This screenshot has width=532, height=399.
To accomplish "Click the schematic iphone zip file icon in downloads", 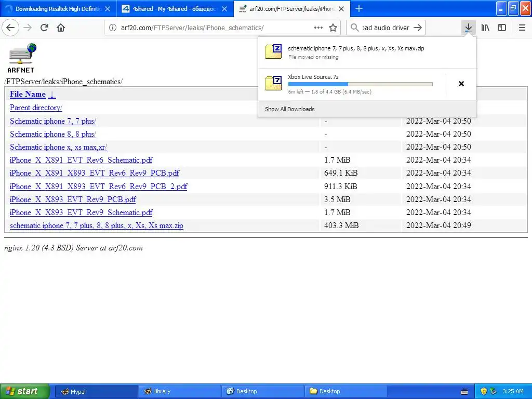I will (273, 51).
